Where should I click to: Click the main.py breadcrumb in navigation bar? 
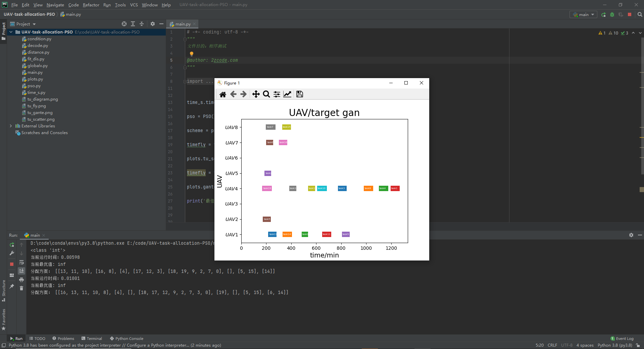coord(70,14)
